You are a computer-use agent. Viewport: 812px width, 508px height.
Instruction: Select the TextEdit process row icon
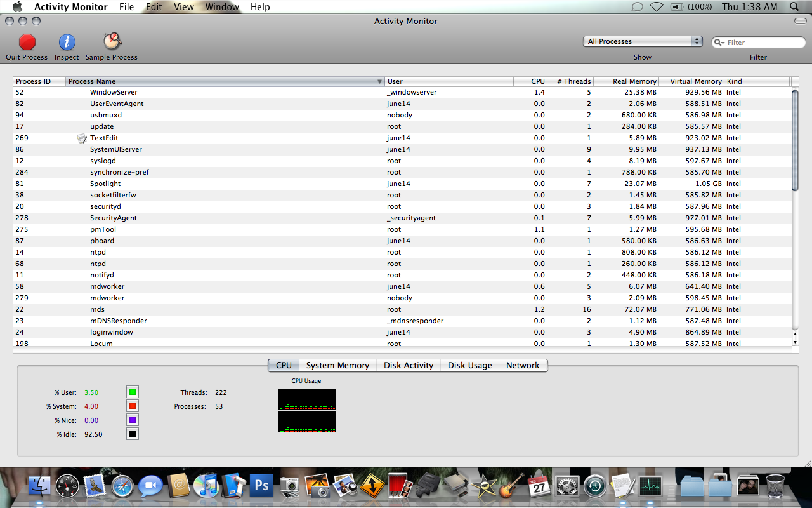click(82, 138)
